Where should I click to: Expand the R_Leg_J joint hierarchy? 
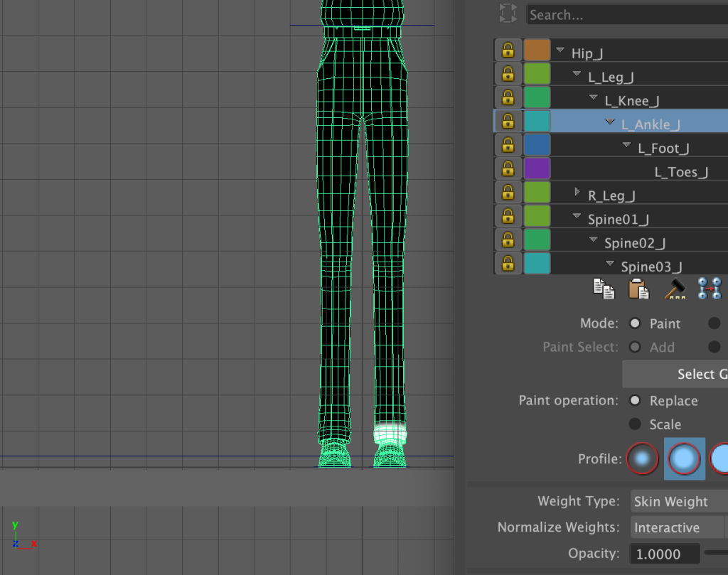click(x=577, y=193)
